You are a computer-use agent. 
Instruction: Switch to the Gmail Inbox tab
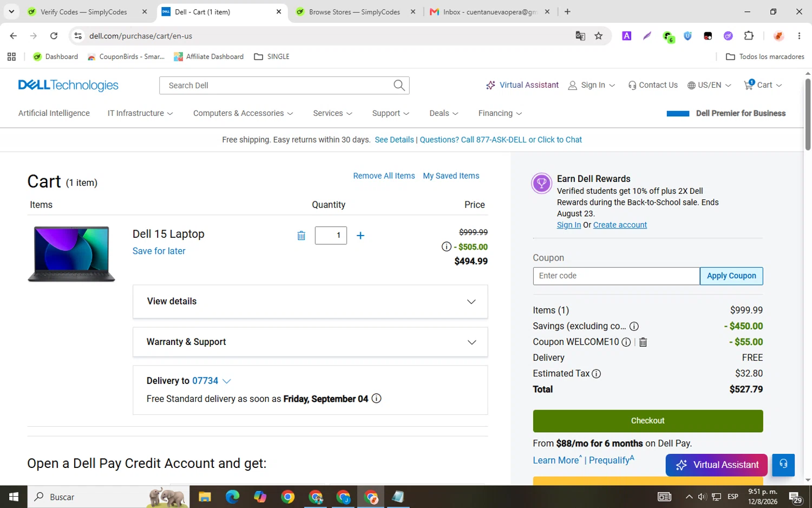[489, 12]
